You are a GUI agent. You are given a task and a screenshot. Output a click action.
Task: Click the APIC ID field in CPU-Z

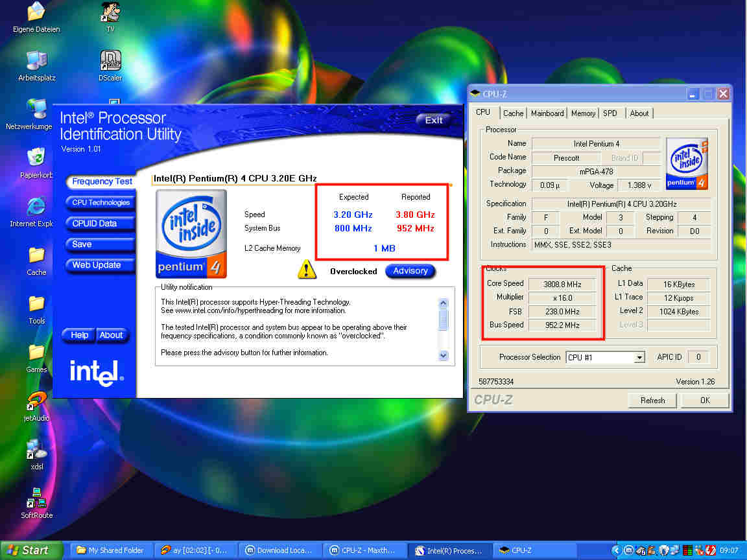tap(698, 357)
